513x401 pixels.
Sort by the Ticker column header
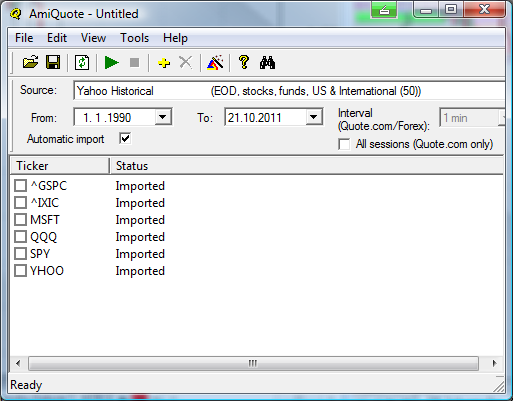[x=60, y=166]
